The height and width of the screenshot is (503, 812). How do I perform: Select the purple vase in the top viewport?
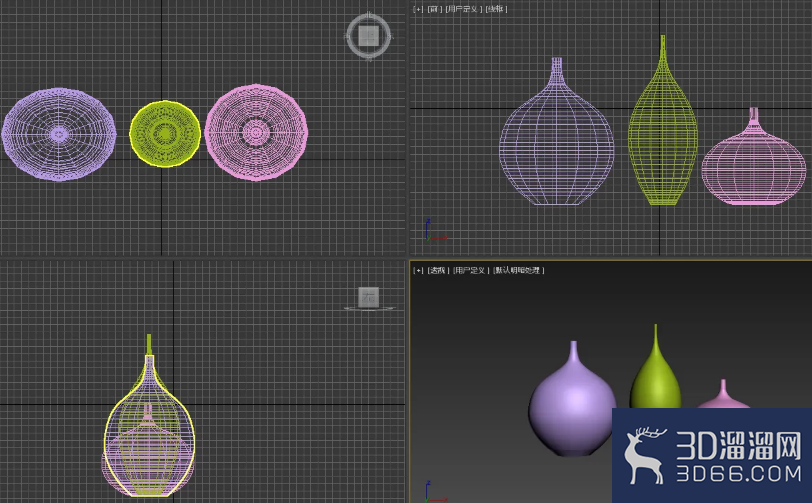(x=59, y=134)
